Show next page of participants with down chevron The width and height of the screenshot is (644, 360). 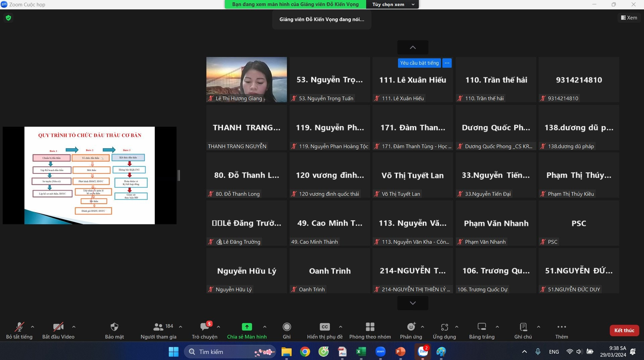[412, 303]
